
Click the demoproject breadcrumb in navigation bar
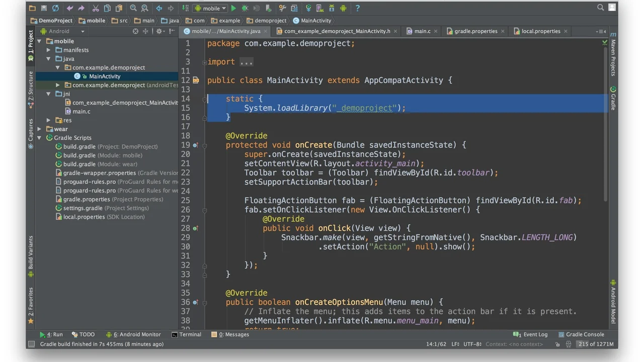[266, 21]
